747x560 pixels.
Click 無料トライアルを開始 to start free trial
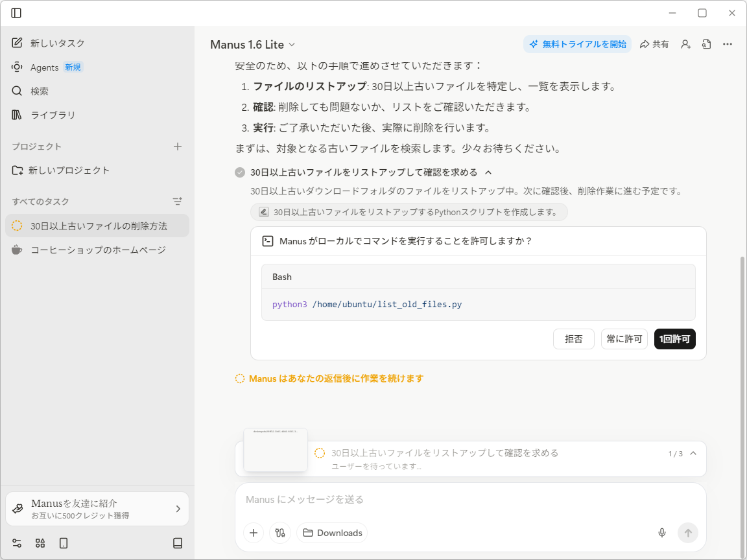(x=577, y=44)
